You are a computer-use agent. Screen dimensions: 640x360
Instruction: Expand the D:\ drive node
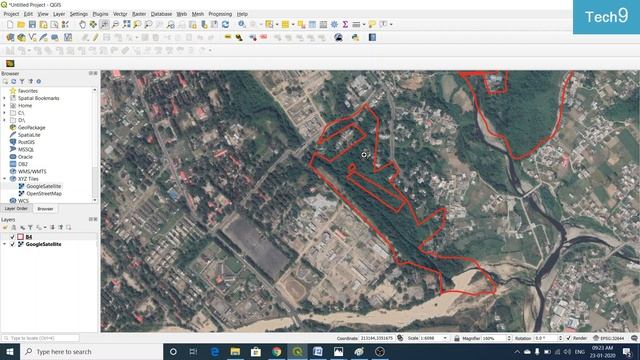click(4, 120)
